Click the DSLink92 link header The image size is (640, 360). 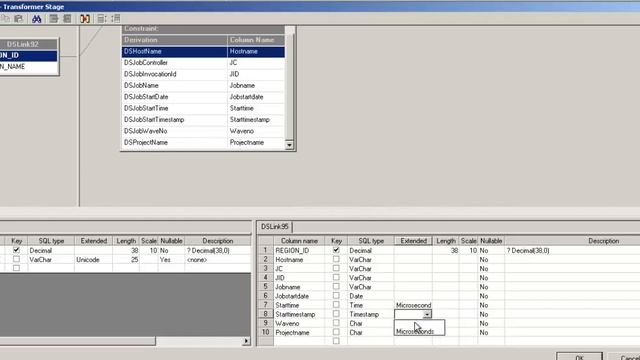[29, 44]
